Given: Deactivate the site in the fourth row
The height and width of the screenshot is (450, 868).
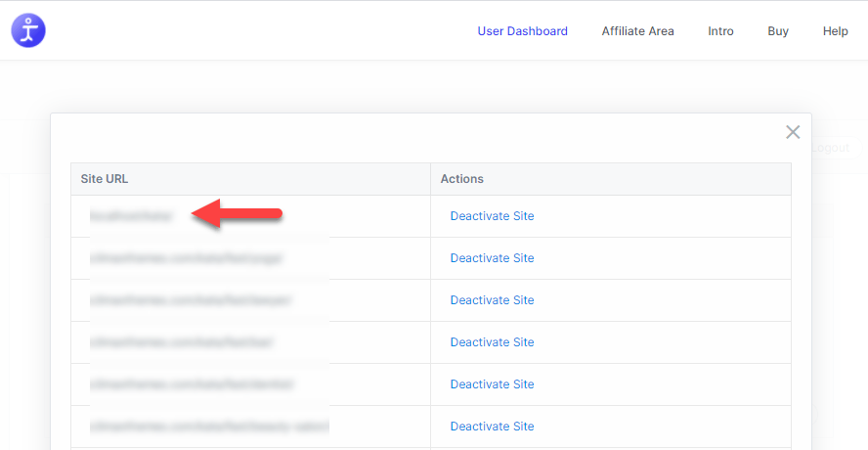Looking at the screenshot, I should 492,342.
